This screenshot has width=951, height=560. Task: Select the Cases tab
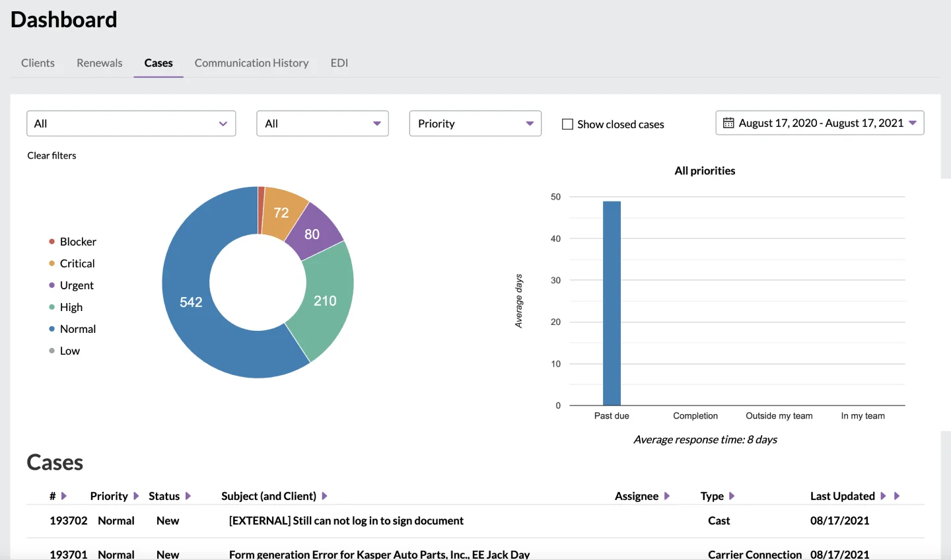coord(158,63)
